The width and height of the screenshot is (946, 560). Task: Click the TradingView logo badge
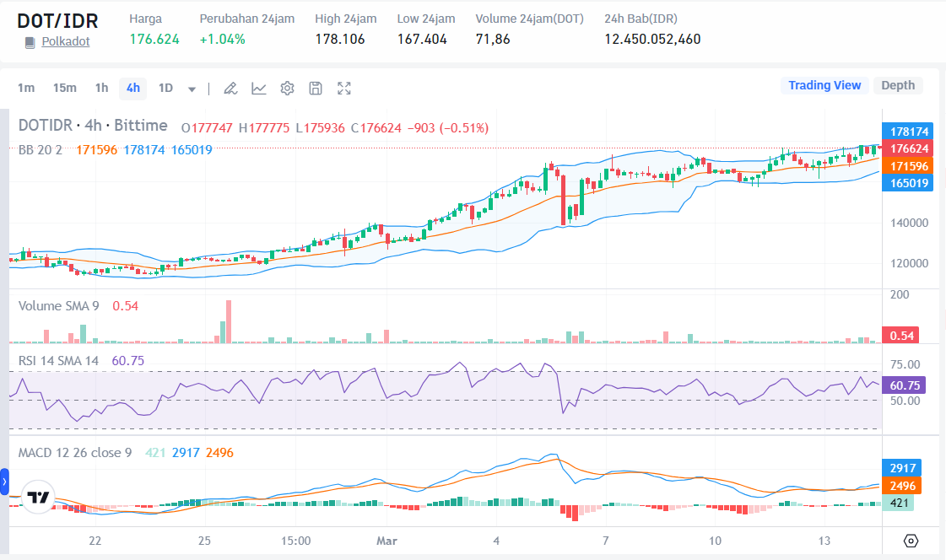click(38, 498)
